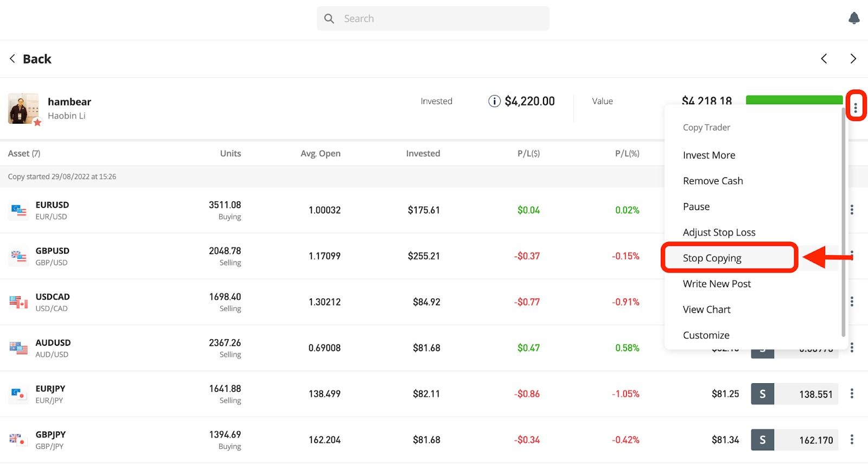Open the EURJPY row three-dot menu

(852, 393)
